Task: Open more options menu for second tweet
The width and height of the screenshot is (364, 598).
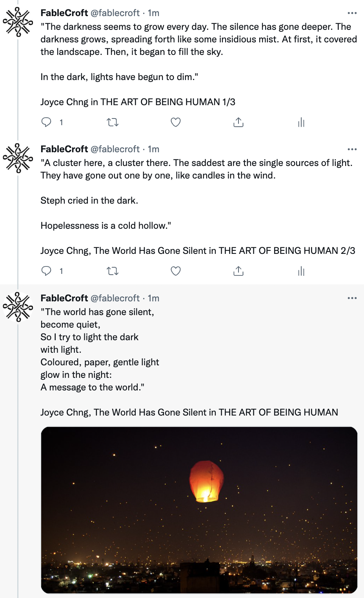Action: [352, 149]
